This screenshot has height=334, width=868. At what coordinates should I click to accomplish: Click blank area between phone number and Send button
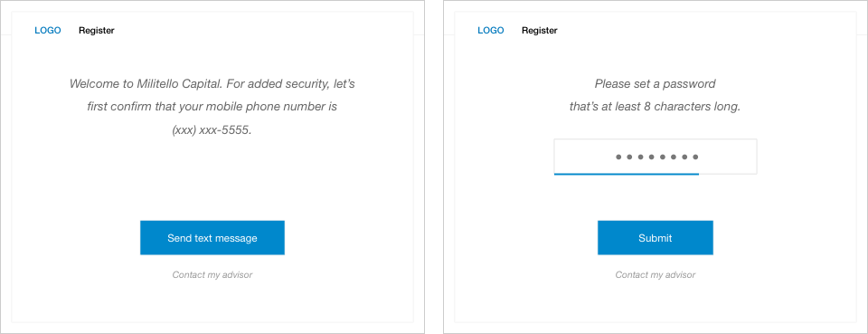(x=212, y=178)
